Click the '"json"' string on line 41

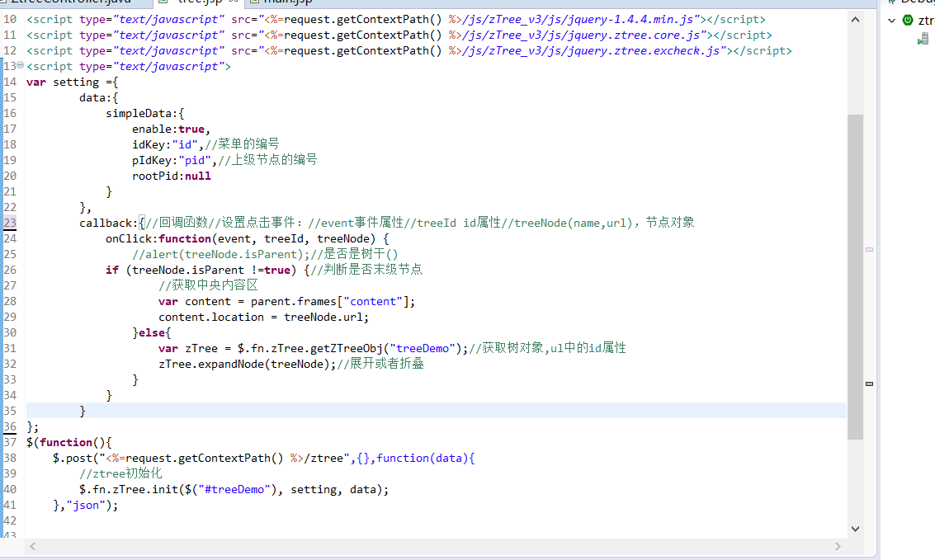coord(85,506)
